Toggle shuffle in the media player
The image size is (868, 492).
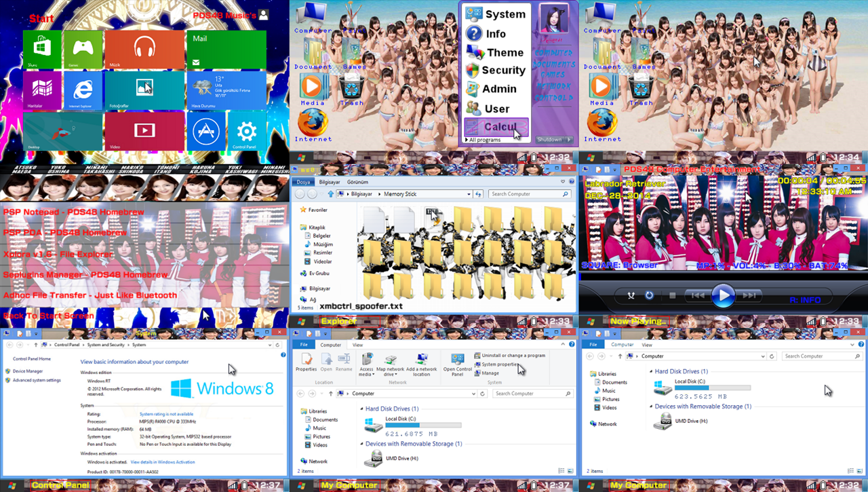click(x=631, y=296)
